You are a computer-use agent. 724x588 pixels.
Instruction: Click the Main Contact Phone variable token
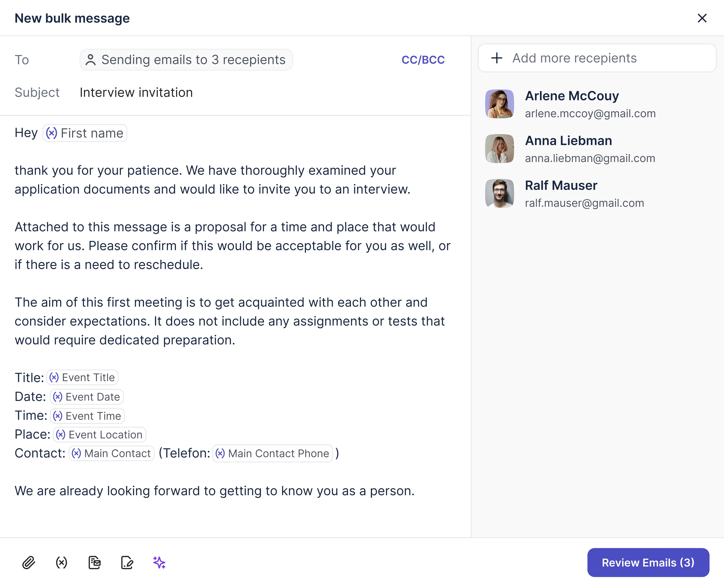(273, 453)
